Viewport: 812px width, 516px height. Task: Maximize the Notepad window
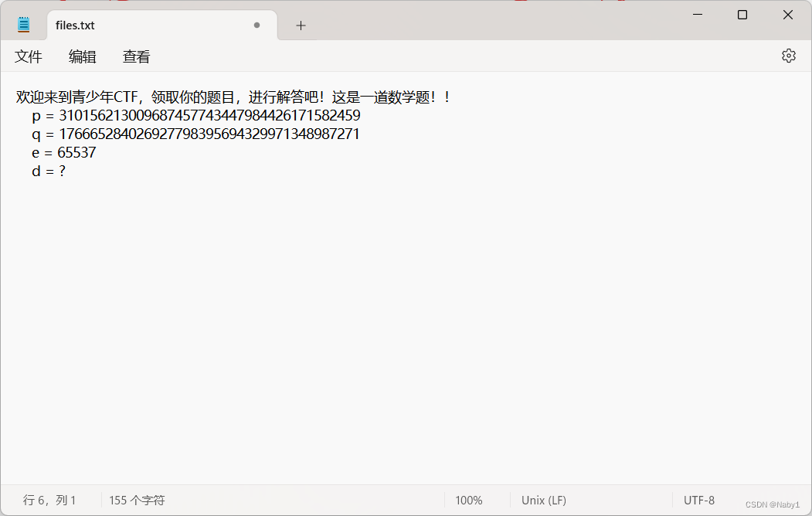tap(742, 15)
